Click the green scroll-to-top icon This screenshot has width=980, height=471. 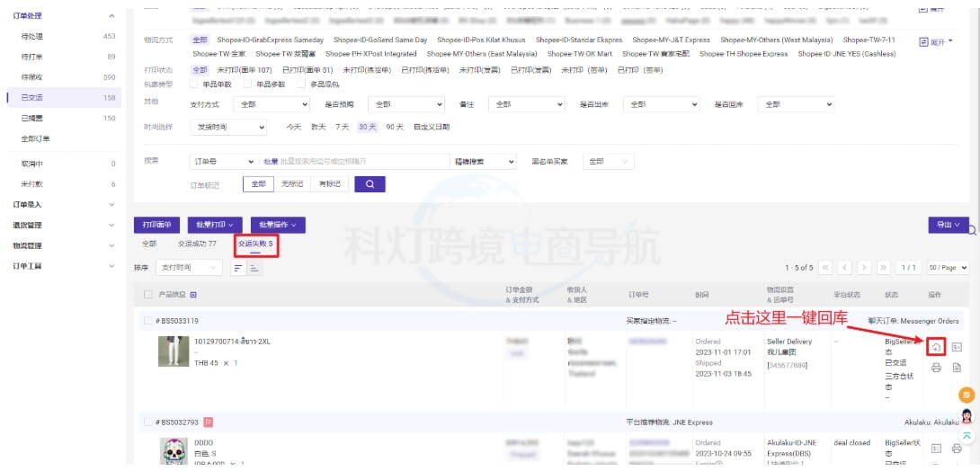coord(967,436)
